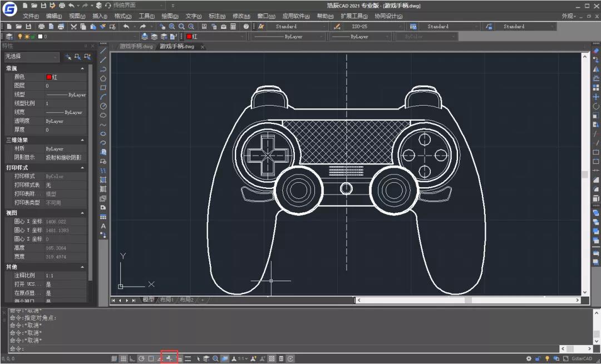The width and height of the screenshot is (601, 364).
Task: Switch to the 布局1 layout tab
Action: pos(167,300)
